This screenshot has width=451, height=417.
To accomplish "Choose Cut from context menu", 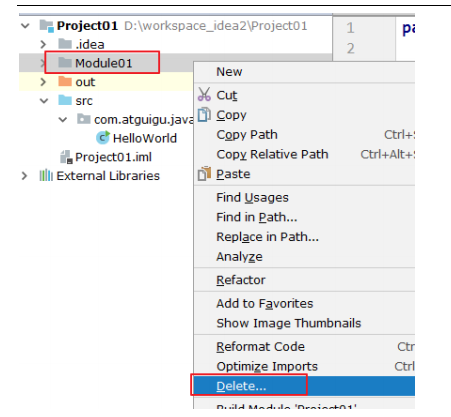I will pos(304,95).
